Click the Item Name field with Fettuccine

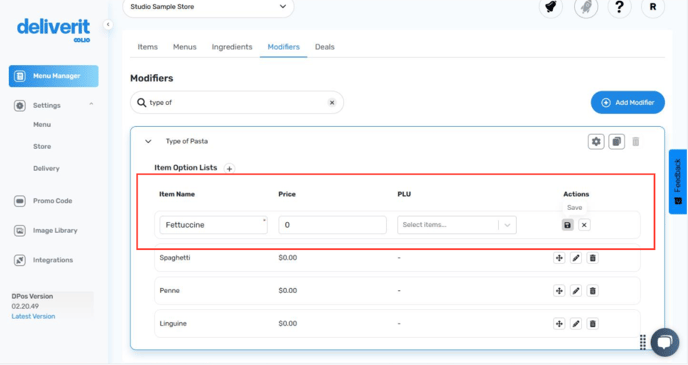214,225
